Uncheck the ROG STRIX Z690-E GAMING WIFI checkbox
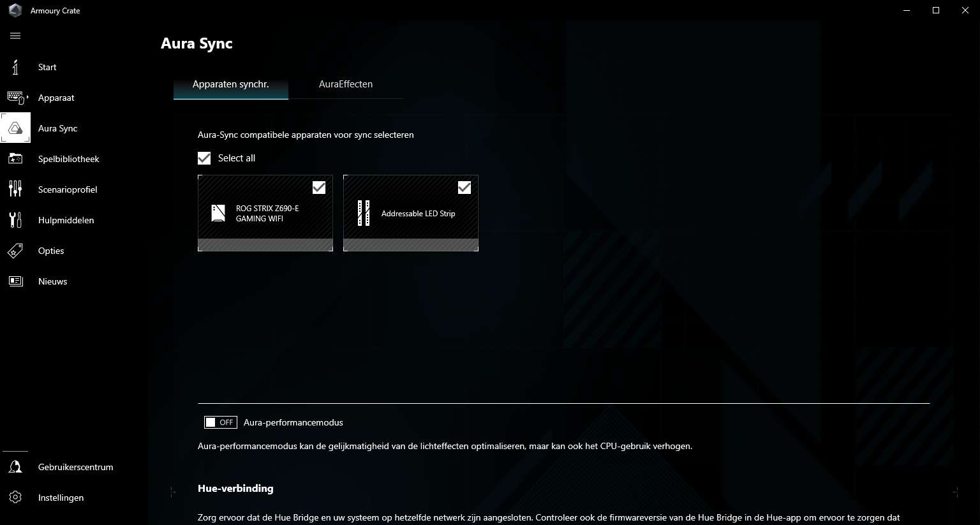The height and width of the screenshot is (525, 980). [x=319, y=187]
